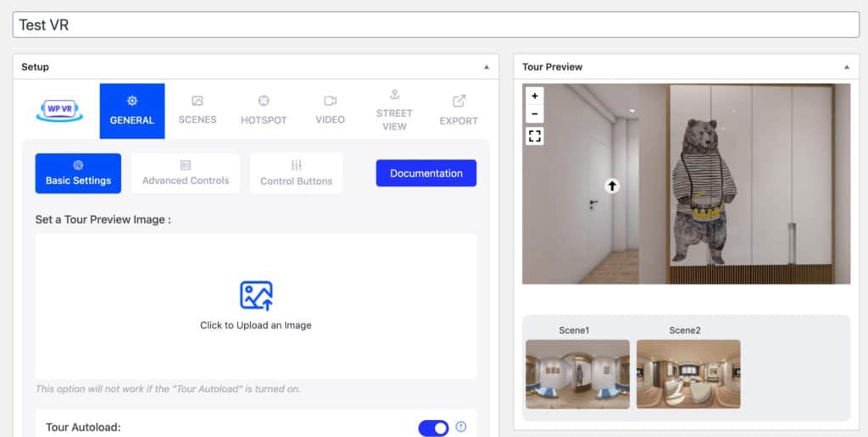Go to the Video tab
The width and height of the screenshot is (868, 437).
[x=330, y=111]
